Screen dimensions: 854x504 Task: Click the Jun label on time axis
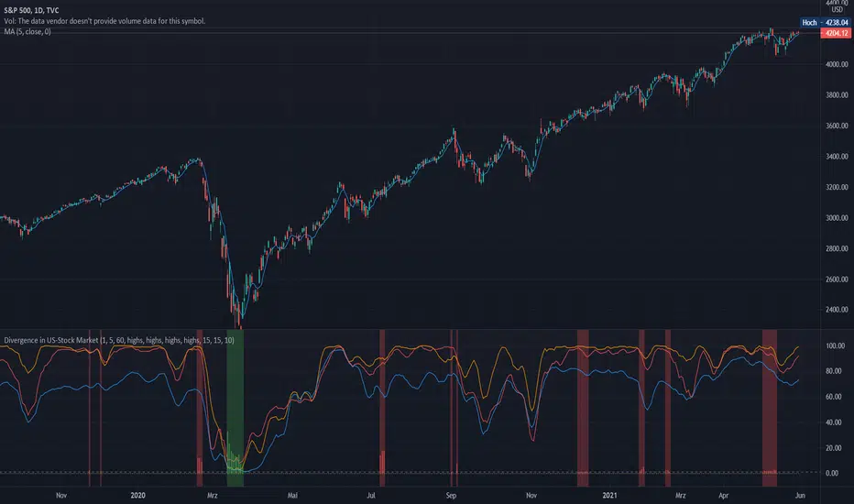[800, 495]
